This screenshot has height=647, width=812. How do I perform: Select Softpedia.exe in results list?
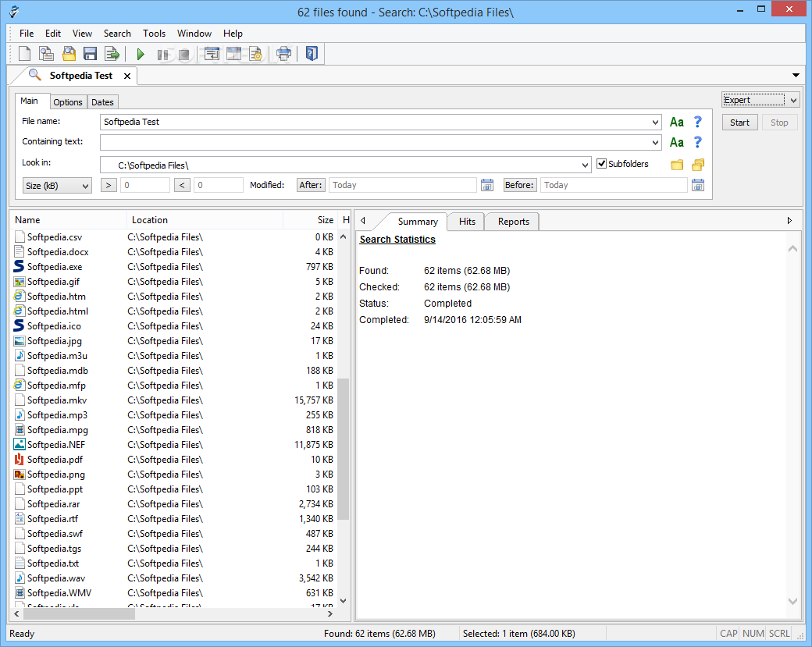click(175, 267)
